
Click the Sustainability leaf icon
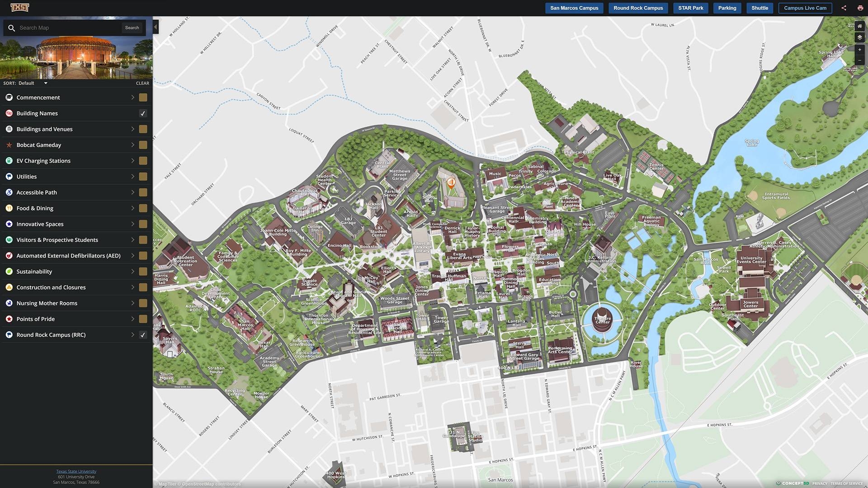[9, 271]
